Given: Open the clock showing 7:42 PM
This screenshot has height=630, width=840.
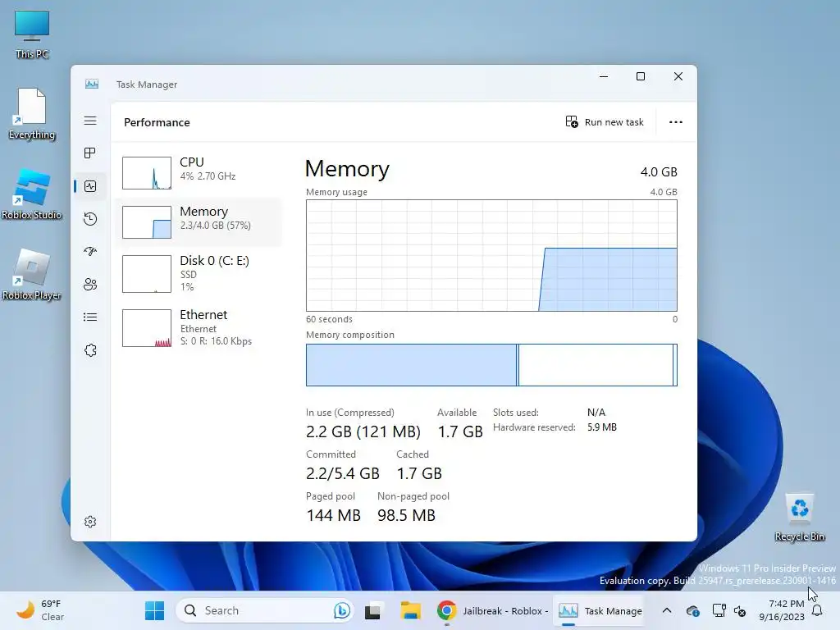Looking at the screenshot, I should tap(782, 610).
